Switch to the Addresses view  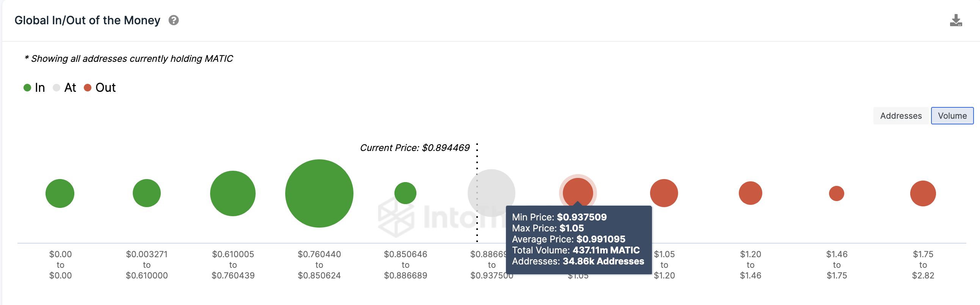point(900,116)
